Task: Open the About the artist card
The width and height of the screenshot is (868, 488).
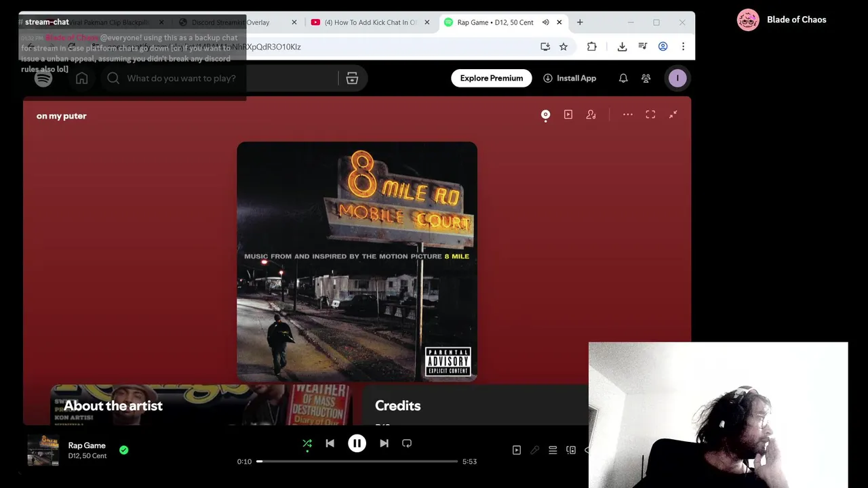Action: [x=201, y=405]
